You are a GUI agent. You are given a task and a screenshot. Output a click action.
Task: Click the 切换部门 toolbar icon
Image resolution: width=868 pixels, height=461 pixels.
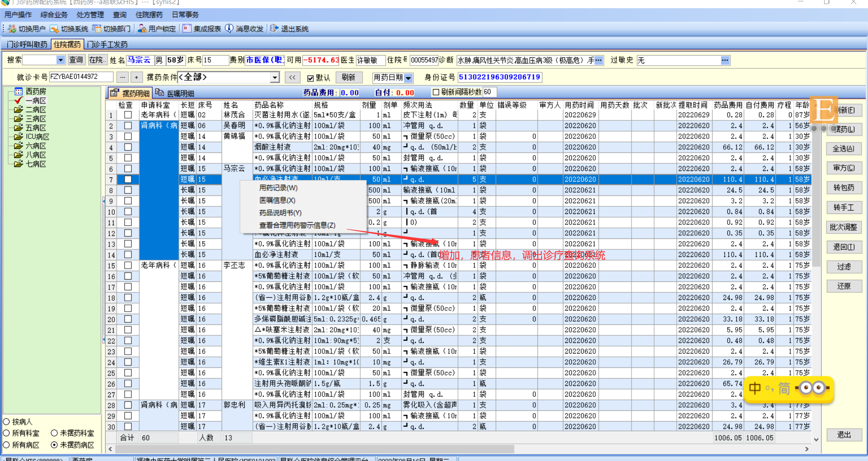97,29
